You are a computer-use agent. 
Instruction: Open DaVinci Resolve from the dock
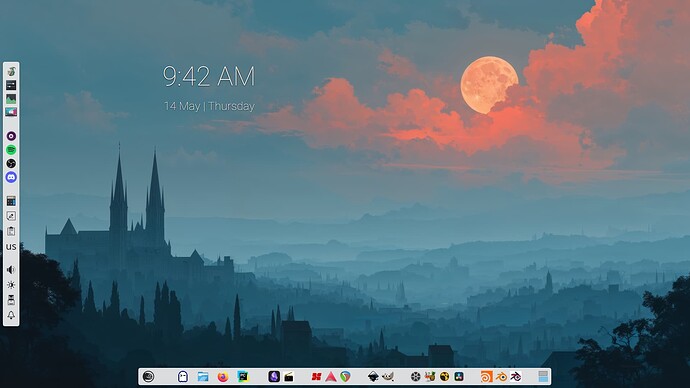(x=459, y=377)
